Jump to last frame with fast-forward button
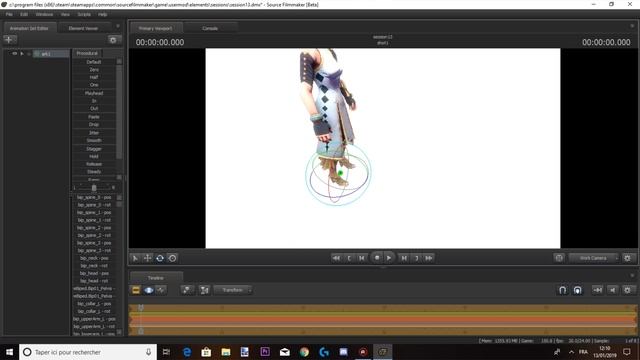 click(429, 258)
